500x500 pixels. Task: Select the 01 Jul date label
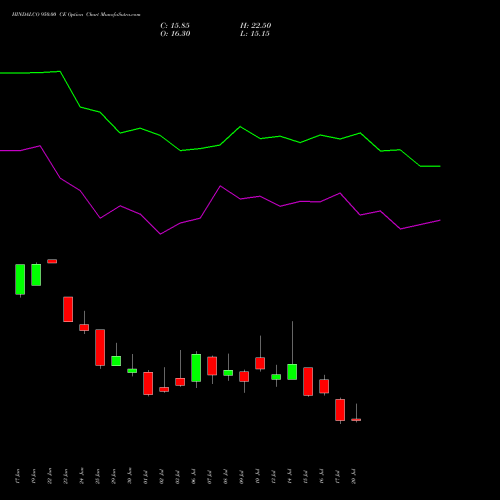(x=145, y=476)
